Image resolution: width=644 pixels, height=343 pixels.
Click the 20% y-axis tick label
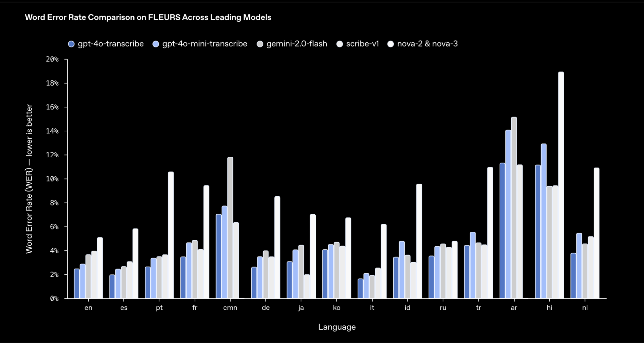52,59
